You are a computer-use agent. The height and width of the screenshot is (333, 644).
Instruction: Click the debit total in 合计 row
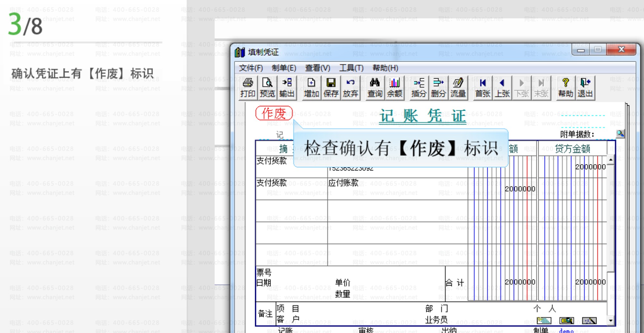click(520, 282)
